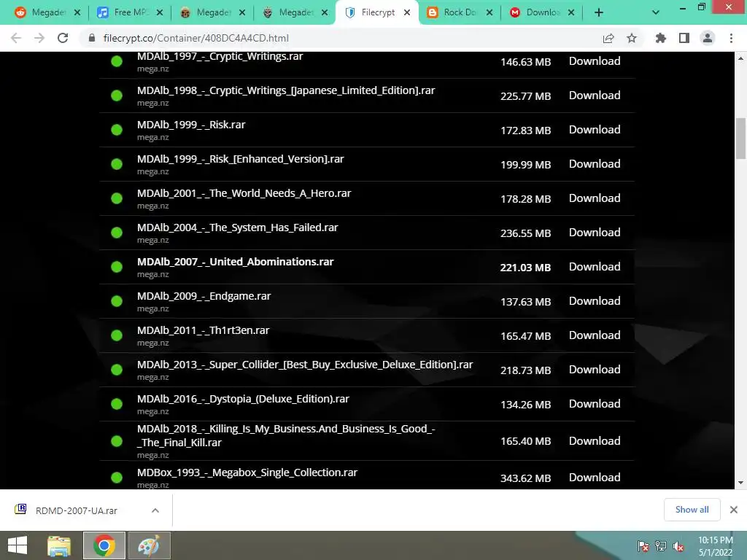
Task: Share this page via the share icon
Action: coord(608,38)
